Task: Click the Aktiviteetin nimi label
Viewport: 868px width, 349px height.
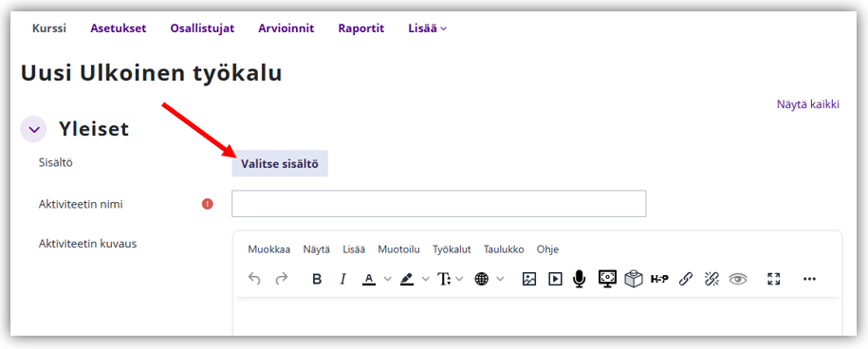Action: pyautogui.click(x=81, y=204)
